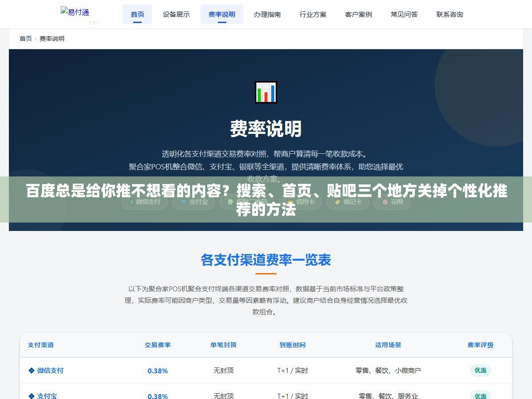Open 常见问答 in top navigation

coord(404,14)
